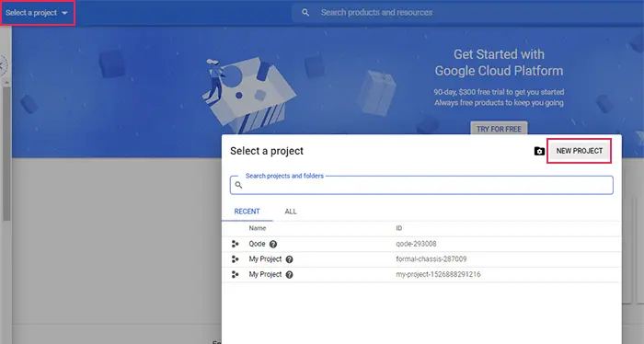Click the Name column header
Image resolution: width=644 pixels, height=344 pixels.
click(257, 228)
